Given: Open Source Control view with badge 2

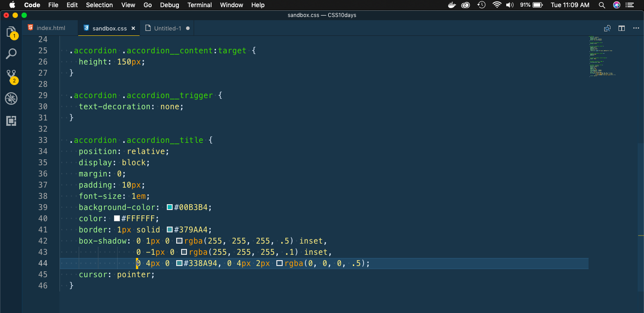Looking at the screenshot, I should click(x=11, y=76).
